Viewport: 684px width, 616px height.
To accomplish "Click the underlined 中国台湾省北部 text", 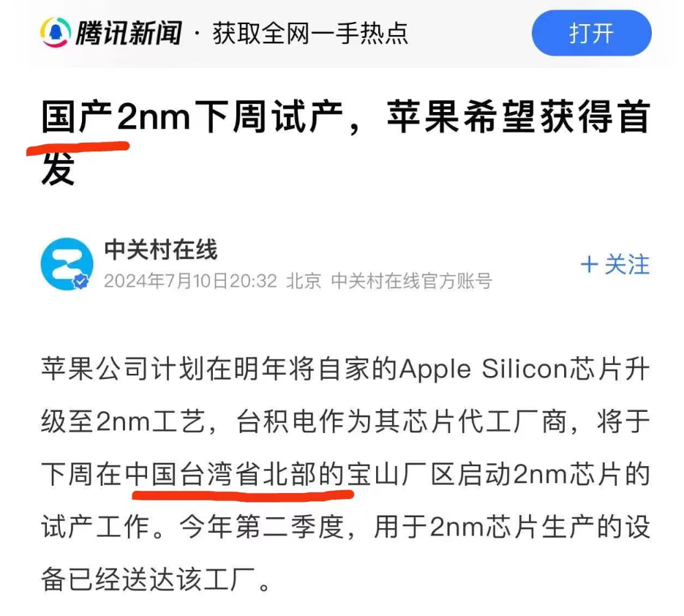I will 221,474.
